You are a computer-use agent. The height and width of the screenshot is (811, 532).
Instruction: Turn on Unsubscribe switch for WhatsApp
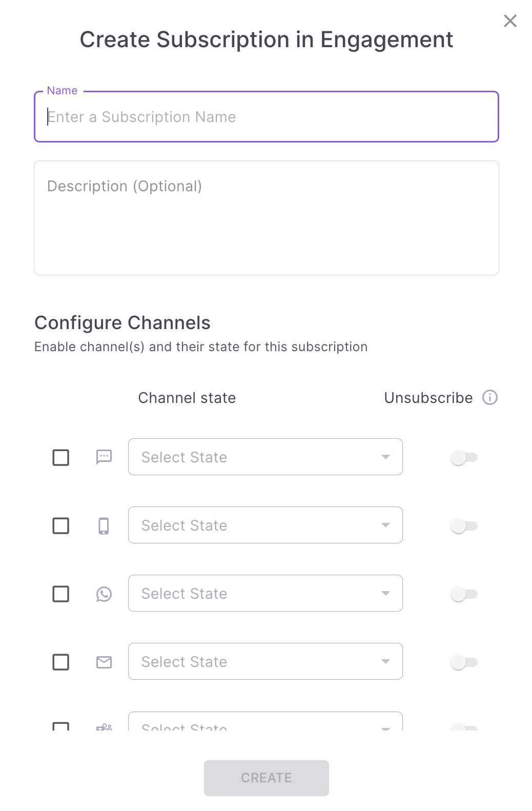464,594
